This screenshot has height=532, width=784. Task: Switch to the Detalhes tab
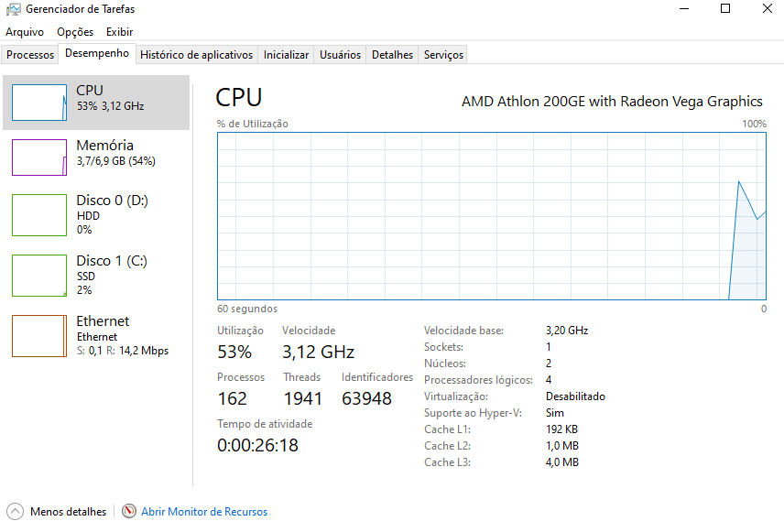click(393, 55)
